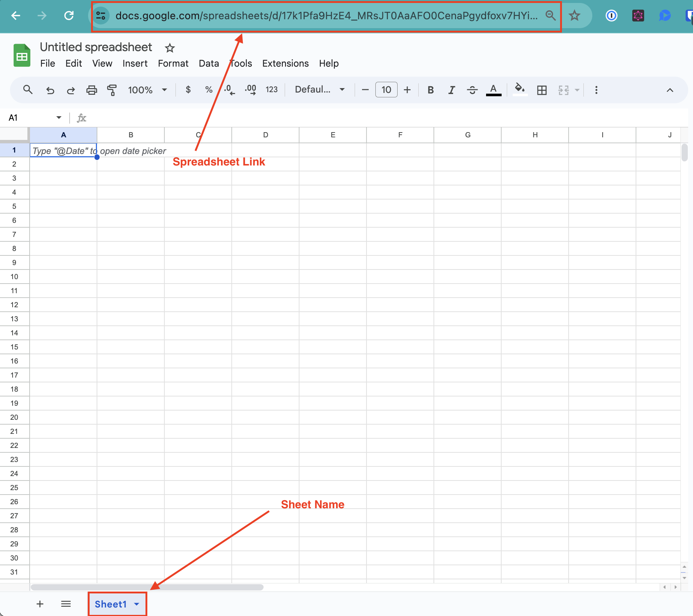Bookmark this page with the star
Screen dimensions: 693x616
(x=575, y=16)
